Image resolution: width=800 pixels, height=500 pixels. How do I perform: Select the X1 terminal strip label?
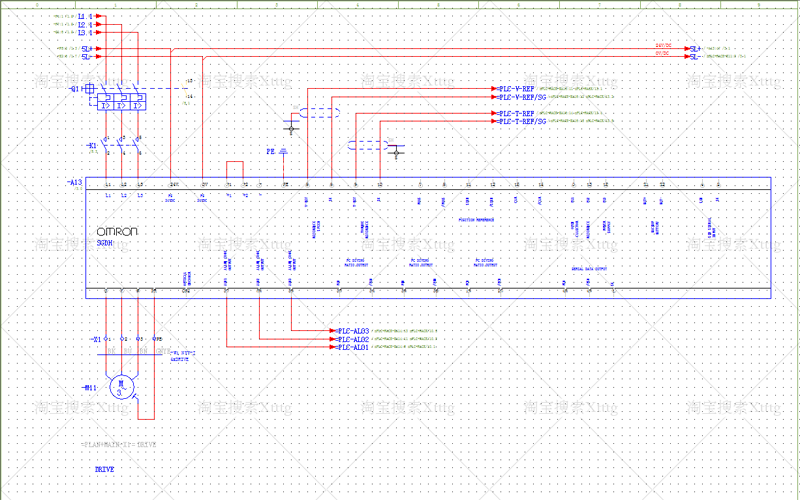pos(95,339)
